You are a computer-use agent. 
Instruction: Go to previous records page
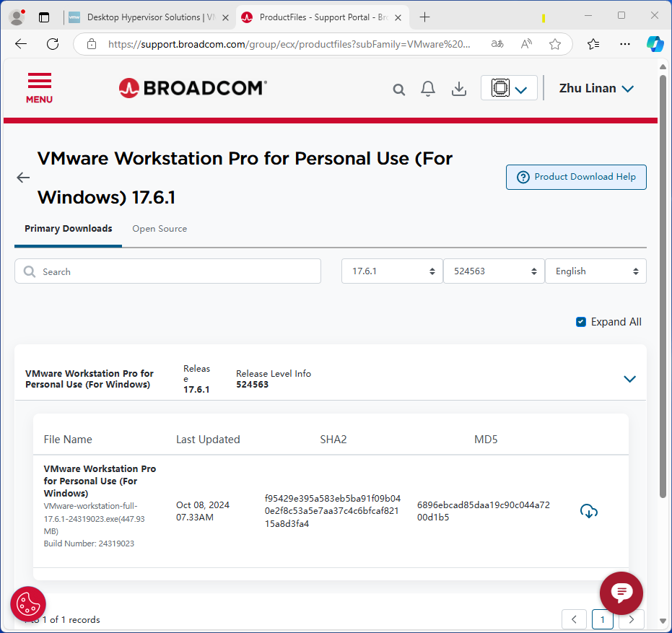[x=574, y=620]
